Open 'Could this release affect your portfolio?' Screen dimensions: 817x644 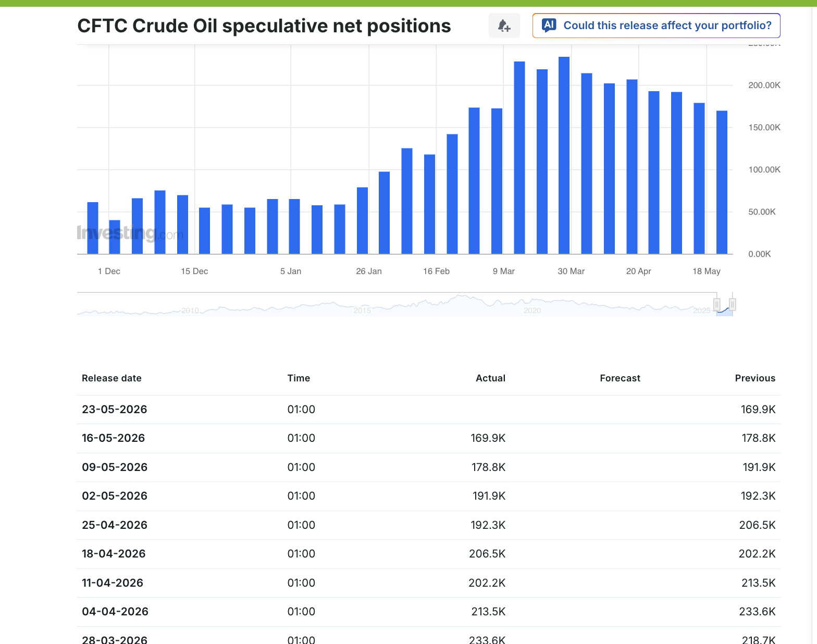tap(656, 26)
